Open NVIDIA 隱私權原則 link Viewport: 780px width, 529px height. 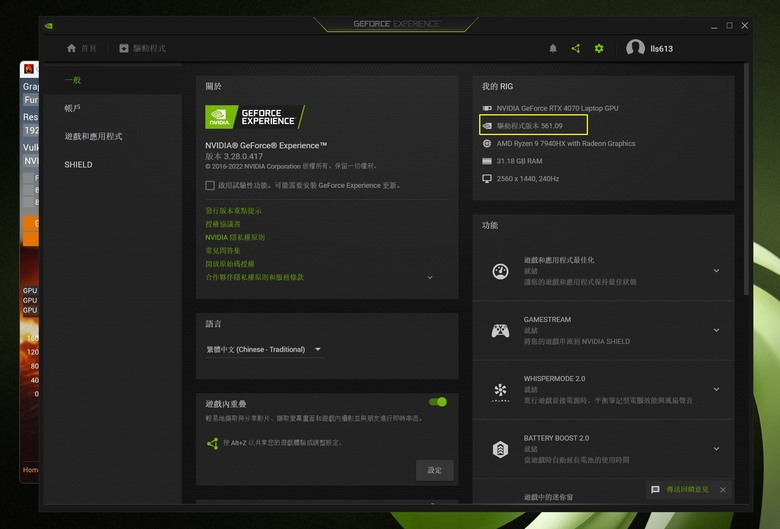(235, 237)
